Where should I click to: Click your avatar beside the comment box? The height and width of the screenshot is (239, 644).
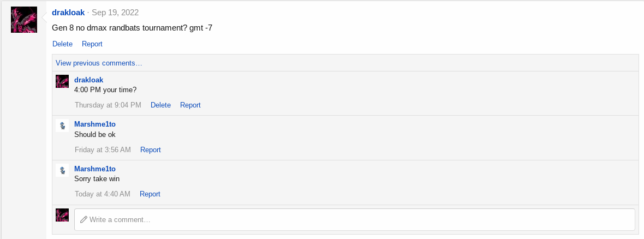tap(62, 215)
